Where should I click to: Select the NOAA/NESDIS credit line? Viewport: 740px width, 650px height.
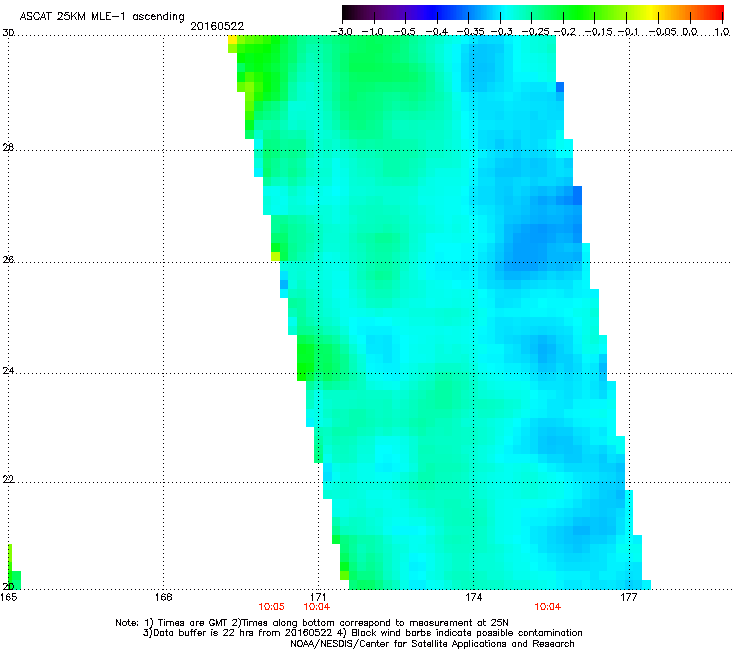432,644
